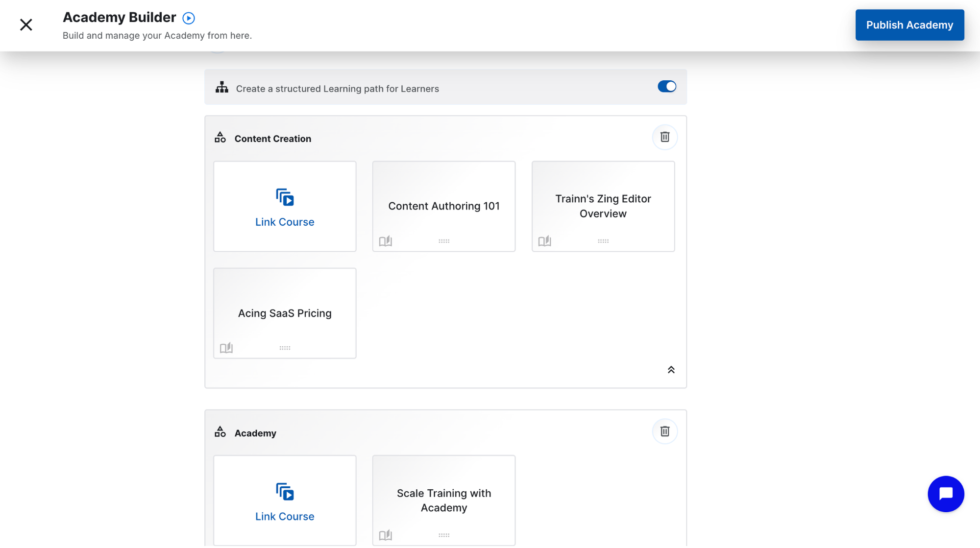This screenshot has height=548, width=980.
Task: Click the shapes icon beside Content Creation
Action: coord(220,138)
